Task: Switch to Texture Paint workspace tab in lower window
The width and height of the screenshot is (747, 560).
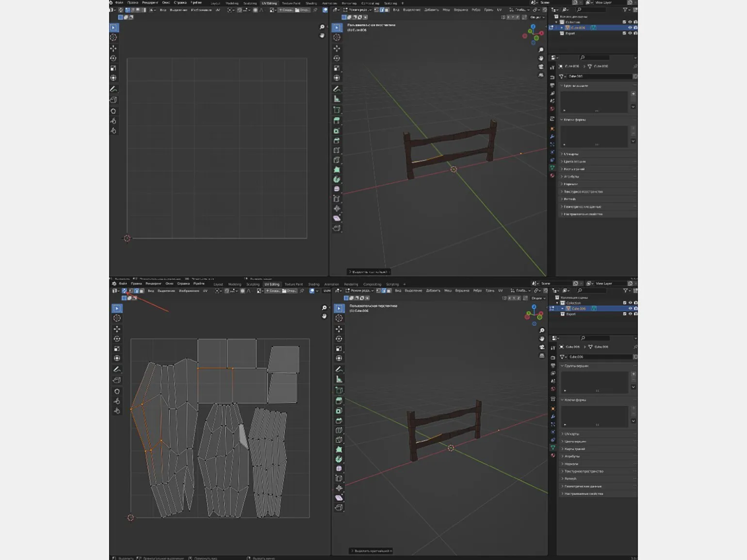Action: pyautogui.click(x=293, y=284)
